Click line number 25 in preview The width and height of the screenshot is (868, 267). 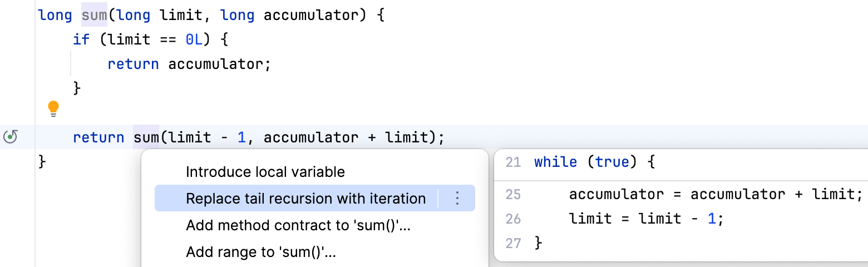point(513,194)
